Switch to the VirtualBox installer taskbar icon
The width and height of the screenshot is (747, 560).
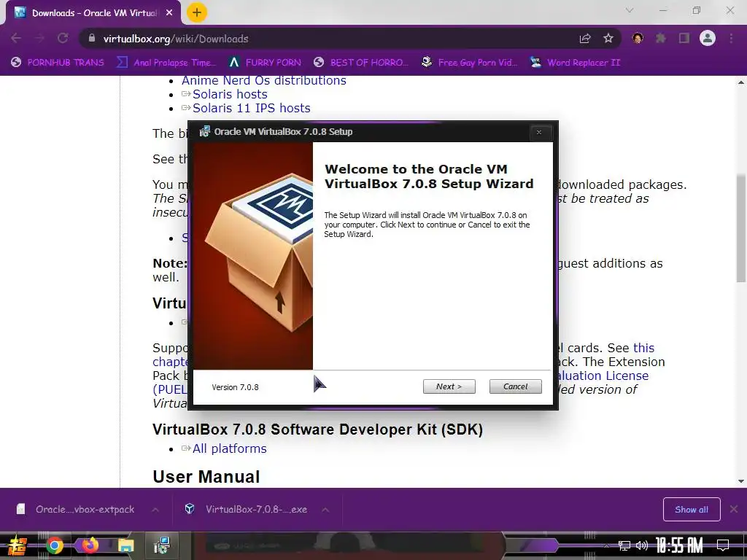[x=162, y=545]
